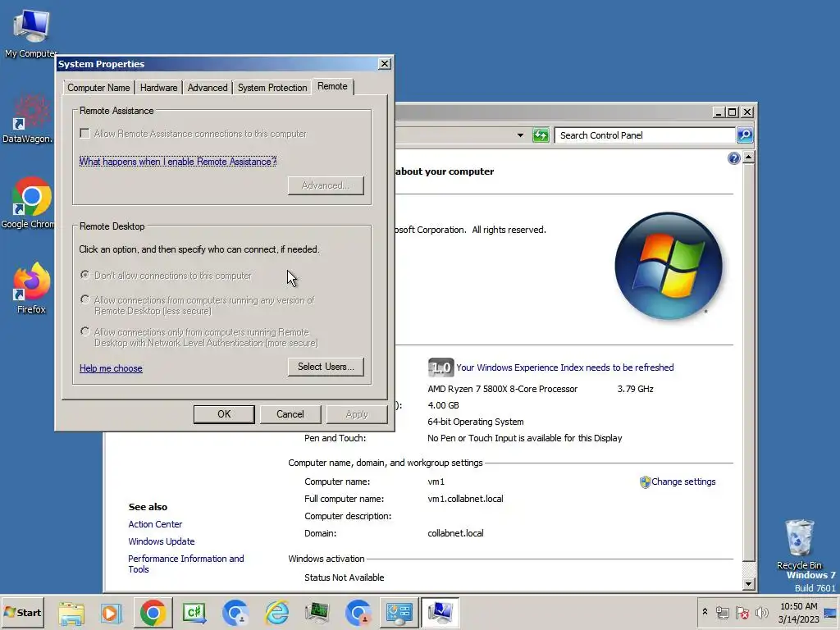Focus the Search Control Panel field
The height and width of the screenshot is (630, 840).
(645, 135)
